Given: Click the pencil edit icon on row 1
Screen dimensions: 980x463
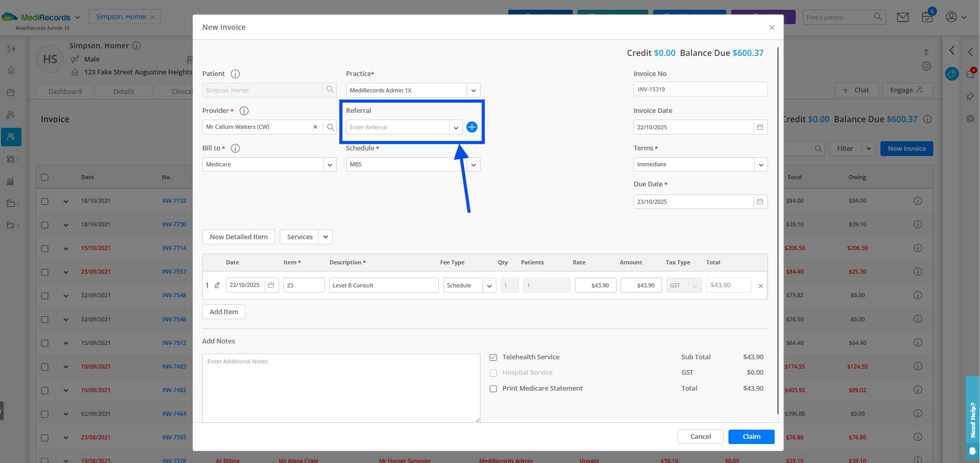Looking at the screenshot, I should 217,285.
